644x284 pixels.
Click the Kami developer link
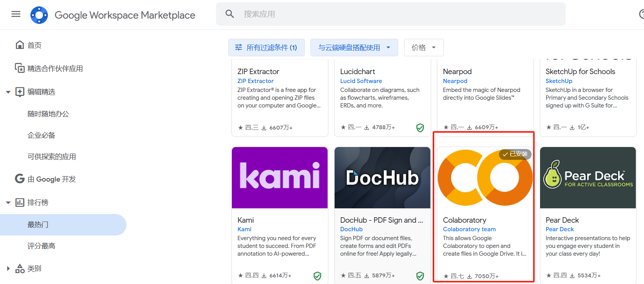(x=244, y=229)
